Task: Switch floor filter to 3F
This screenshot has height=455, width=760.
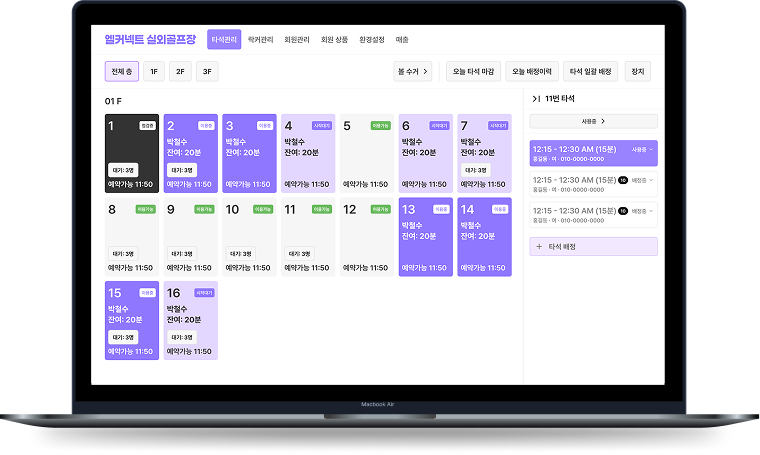Action: (x=207, y=71)
